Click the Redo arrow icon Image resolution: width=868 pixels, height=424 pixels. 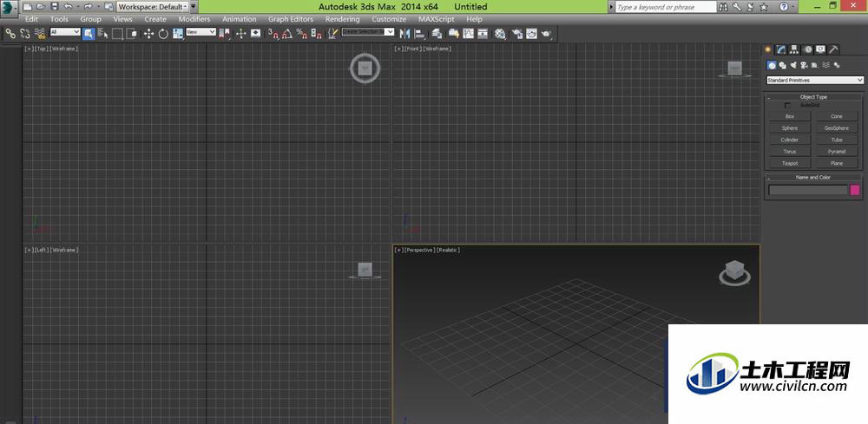88,7
